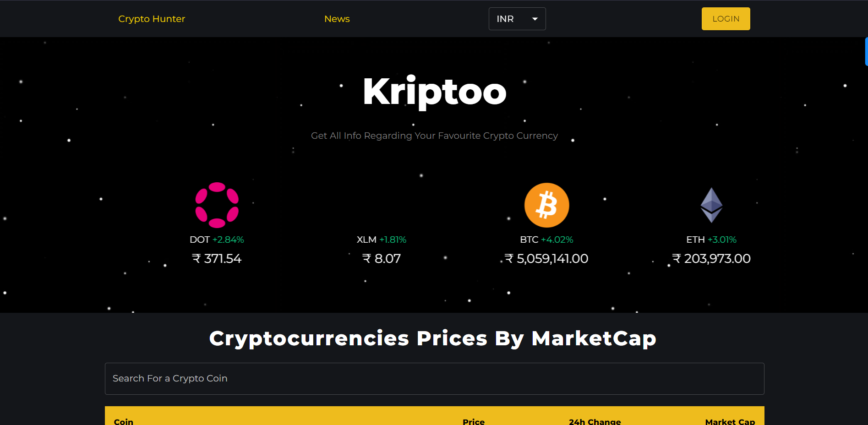Click the ETH +3.01% ticker label
Image resolution: width=868 pixels, height=425 pixels.
tap(711, 240)
